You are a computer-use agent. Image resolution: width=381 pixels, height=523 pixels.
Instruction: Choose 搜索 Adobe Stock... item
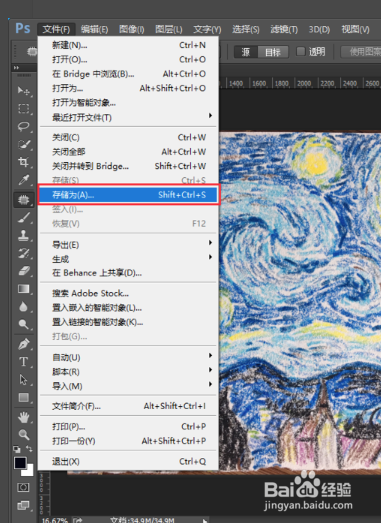point(128,293)
